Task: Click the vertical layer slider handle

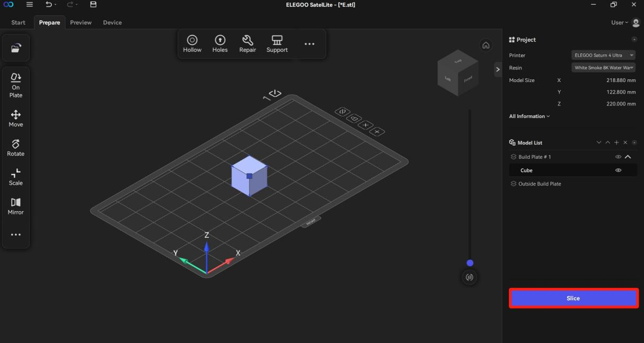Action: point(470,263)
